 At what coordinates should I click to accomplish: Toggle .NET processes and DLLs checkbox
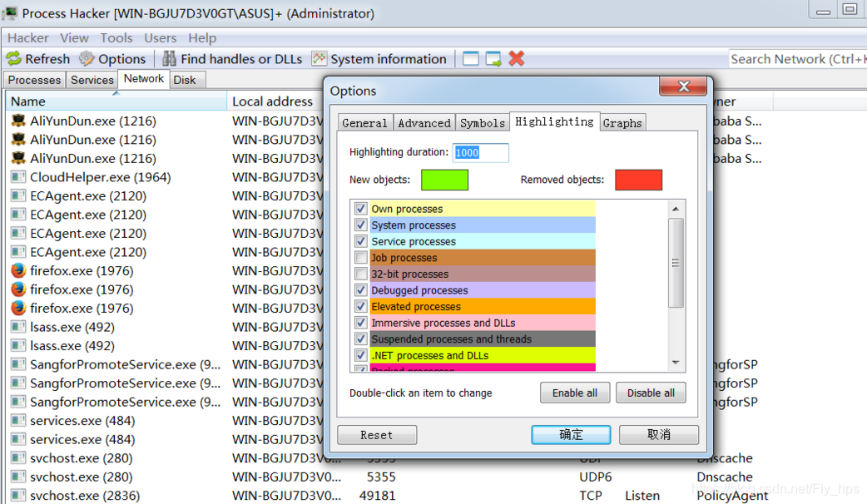coord(361,355)
